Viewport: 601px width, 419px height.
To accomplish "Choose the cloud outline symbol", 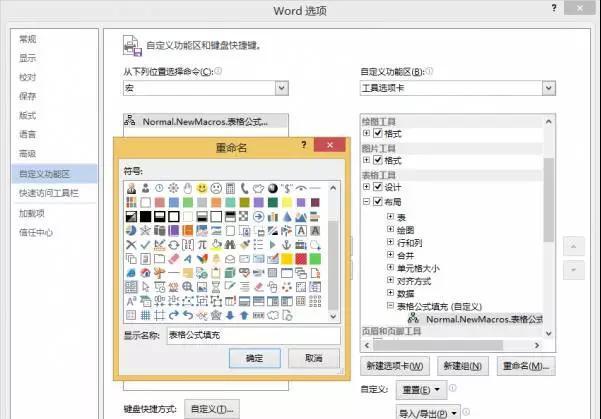I will [273, 315].
